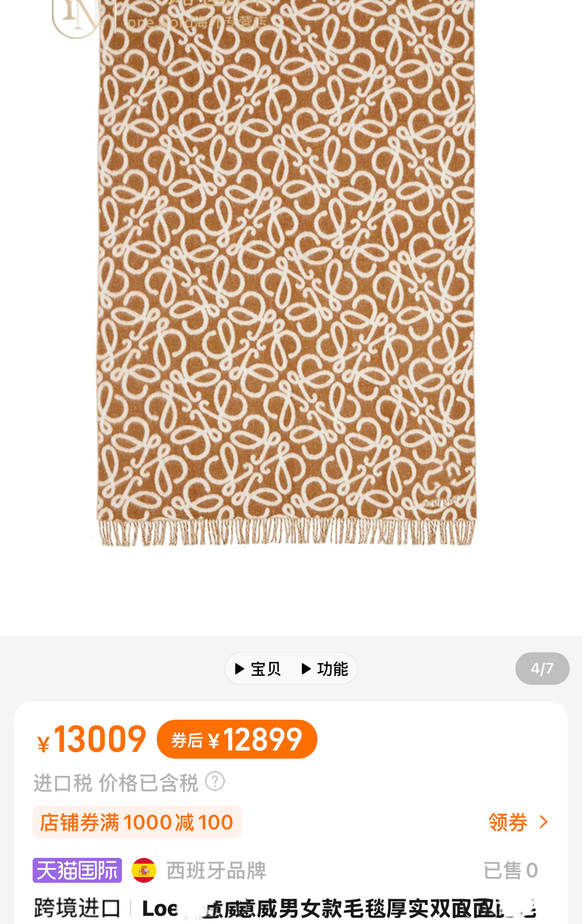Tap the chevron arrow next to 领券
Viewport: 582px width, 924px height.
(x=543, y=822)
